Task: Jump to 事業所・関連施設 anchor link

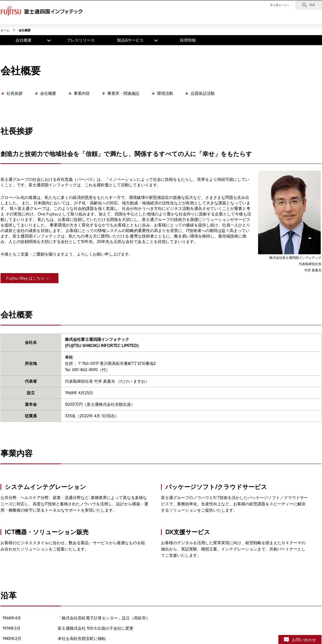Action: pyautogui.click(x=123, y=93)
